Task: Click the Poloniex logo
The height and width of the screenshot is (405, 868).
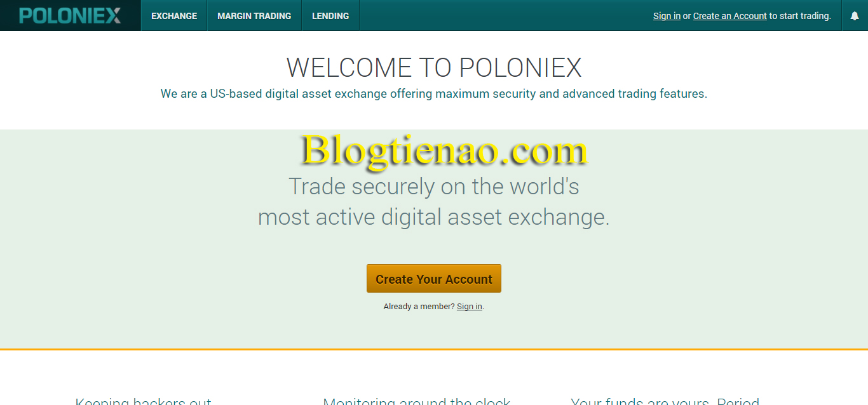Action: pos(70,16)
